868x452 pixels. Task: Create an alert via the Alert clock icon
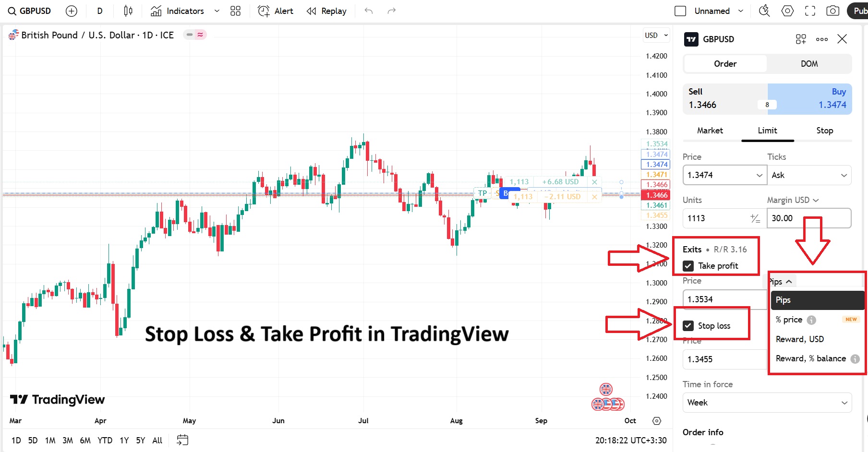[264, 11]
